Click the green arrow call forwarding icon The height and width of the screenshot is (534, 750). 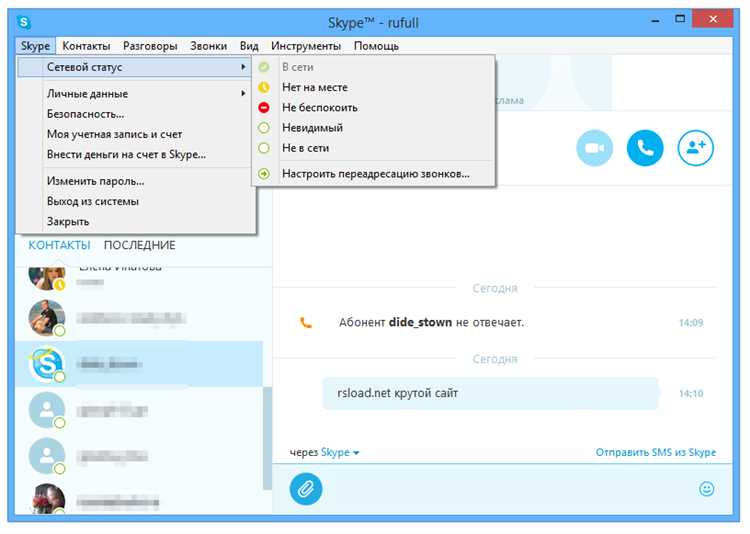[x=264, y=174]
